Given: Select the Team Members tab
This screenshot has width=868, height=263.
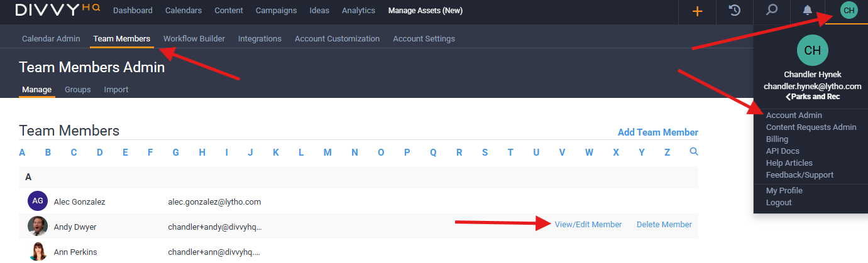Looking at the screenshot, I should tap(122, 38).
